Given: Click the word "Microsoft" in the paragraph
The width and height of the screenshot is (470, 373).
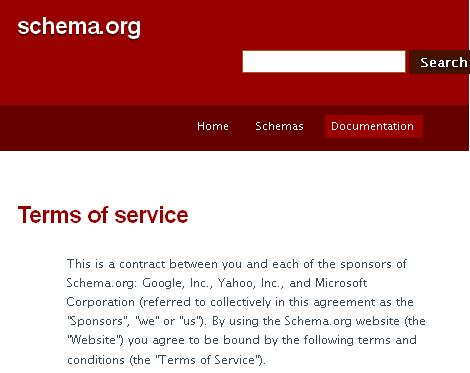Looking at the screenshot, I should tap(341, 283).
